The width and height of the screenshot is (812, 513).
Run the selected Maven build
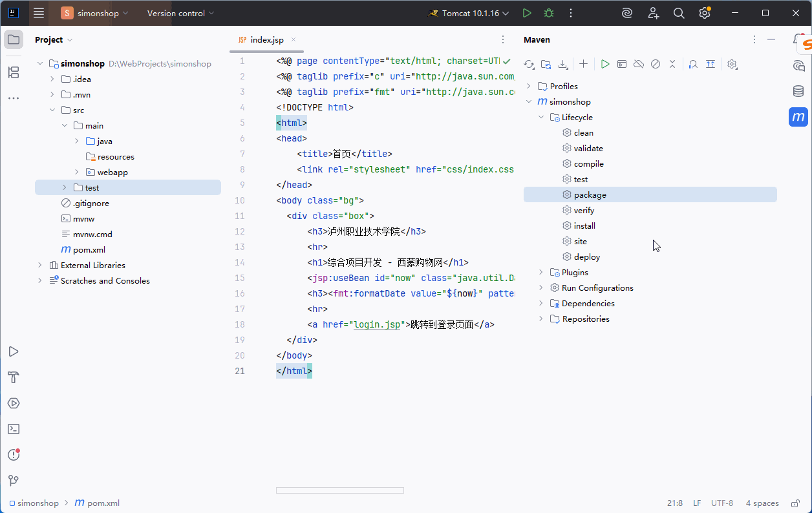605,64
